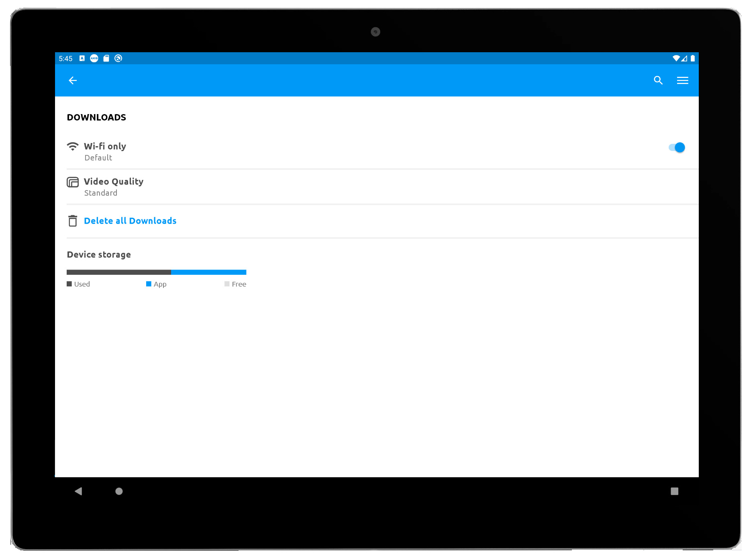This screenshot has height=560, width=755.
Task: Click the Wi-fi icon next to Wi-fi only
Action: (x=73, y=146)
